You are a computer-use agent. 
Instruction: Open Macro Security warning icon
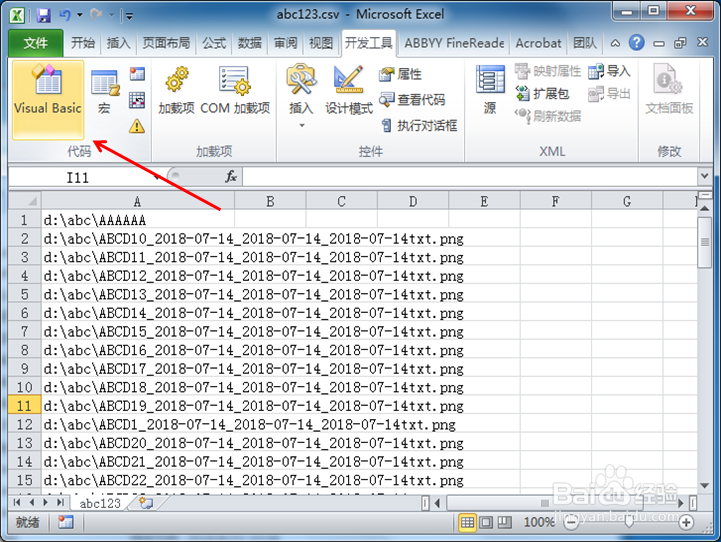pos(137,126)
